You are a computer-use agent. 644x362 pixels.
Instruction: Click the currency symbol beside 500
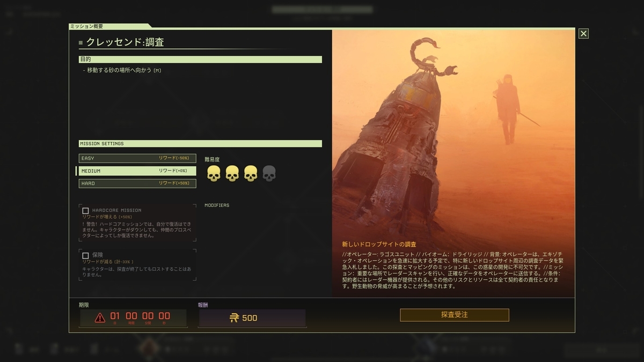click(234, 318)
